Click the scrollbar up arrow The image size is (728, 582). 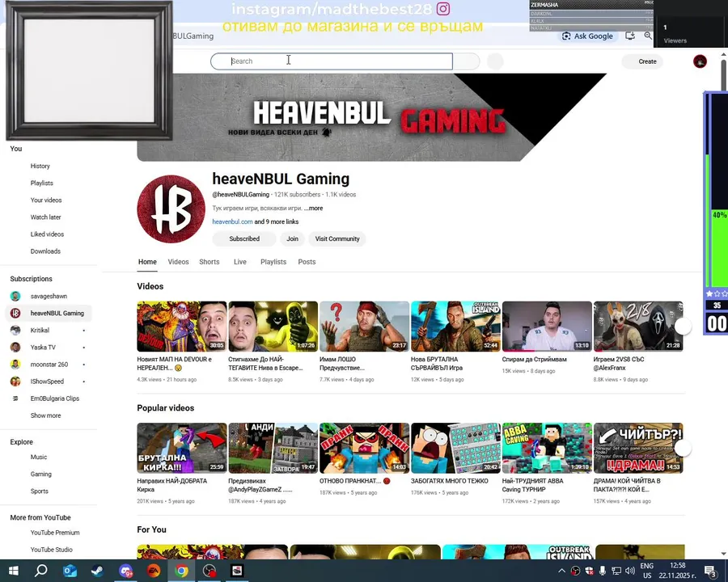pyautogui.click(x=723, y=55)
